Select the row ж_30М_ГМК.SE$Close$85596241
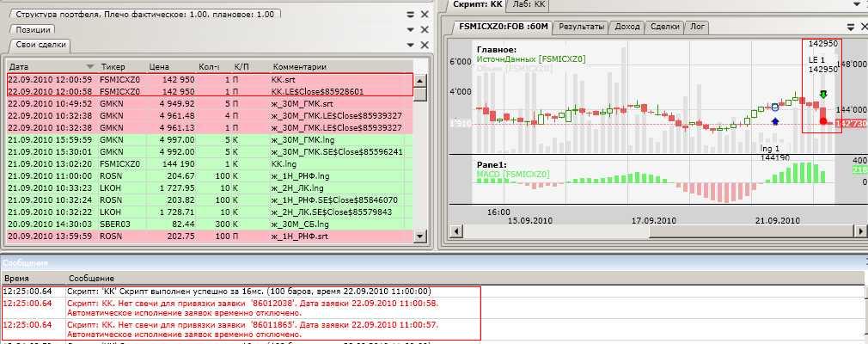868x344 pixels. [210, 151]
